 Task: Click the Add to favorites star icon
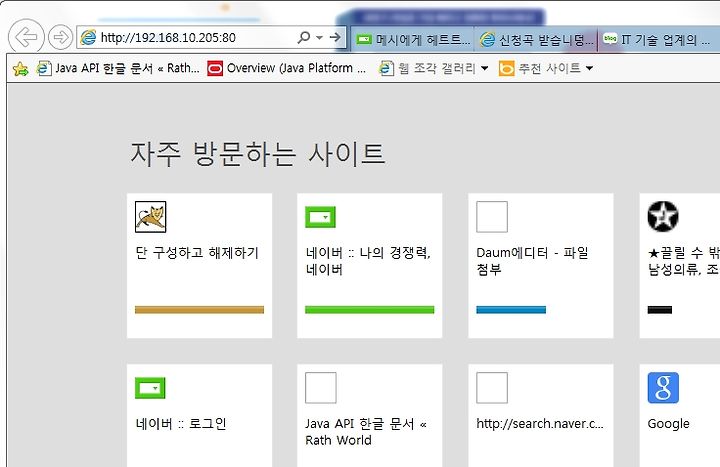tap(20, 69)
